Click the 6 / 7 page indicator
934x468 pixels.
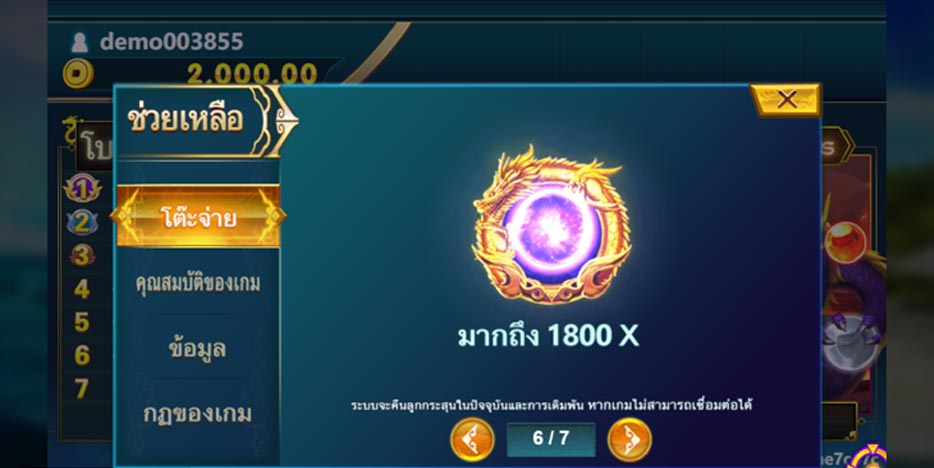pos(551,439)
